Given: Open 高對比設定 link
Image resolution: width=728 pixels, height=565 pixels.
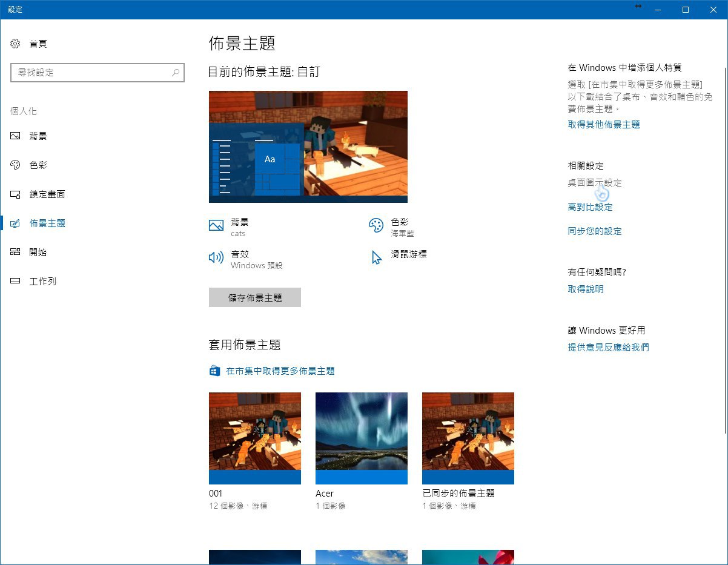Looking at the screenshot, I should 590,207.
